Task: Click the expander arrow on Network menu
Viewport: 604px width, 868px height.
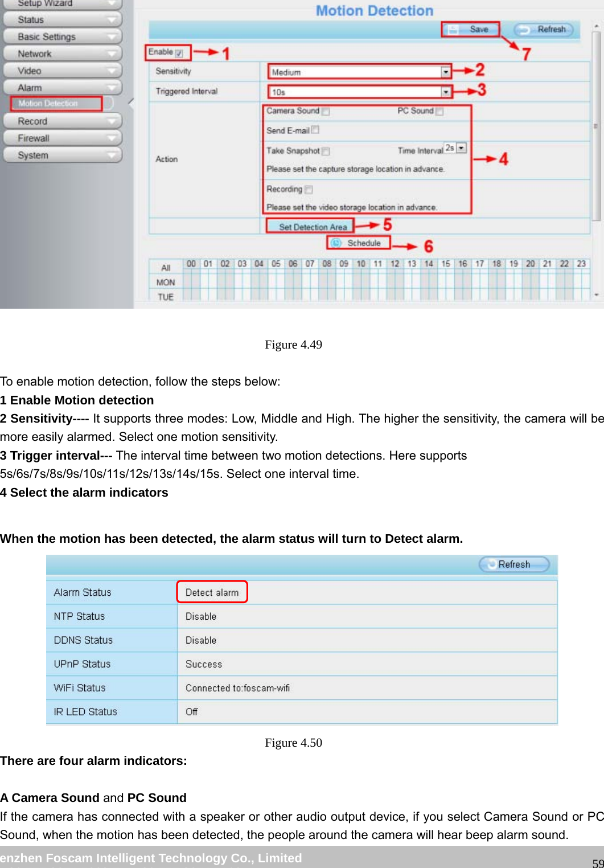Action: pyautogui.click(x=111, y=54)
